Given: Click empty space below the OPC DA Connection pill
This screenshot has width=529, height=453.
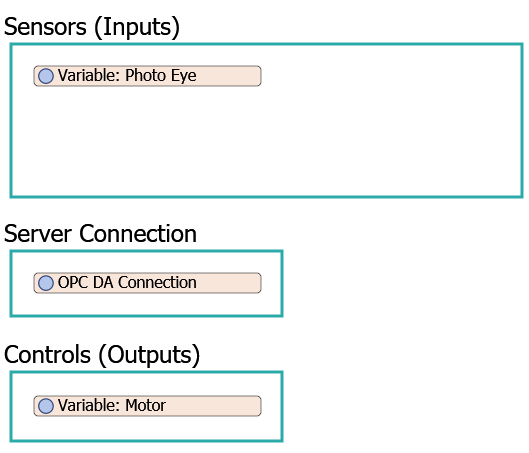Looking at the screenshot, I should (147, 304).
